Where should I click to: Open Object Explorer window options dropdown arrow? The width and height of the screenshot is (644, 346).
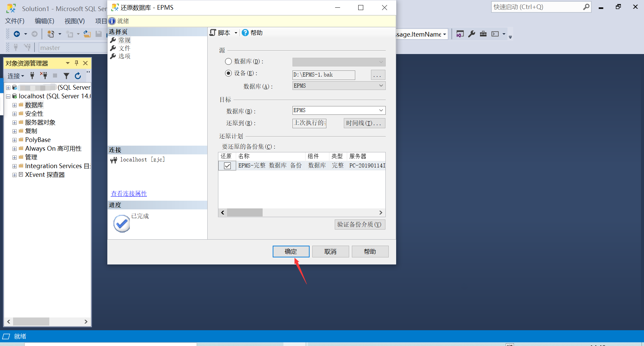(68, 63)
